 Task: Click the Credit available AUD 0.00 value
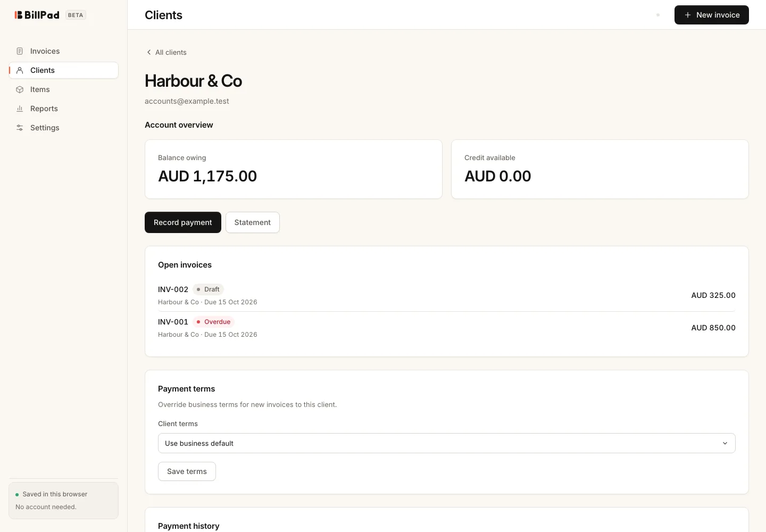click(x=498, y=176)
